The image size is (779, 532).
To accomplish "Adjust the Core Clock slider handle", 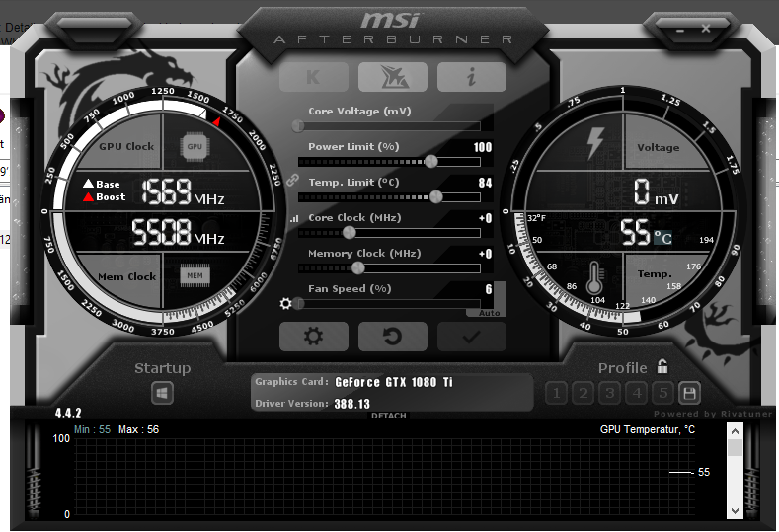I will pos(350,233).
